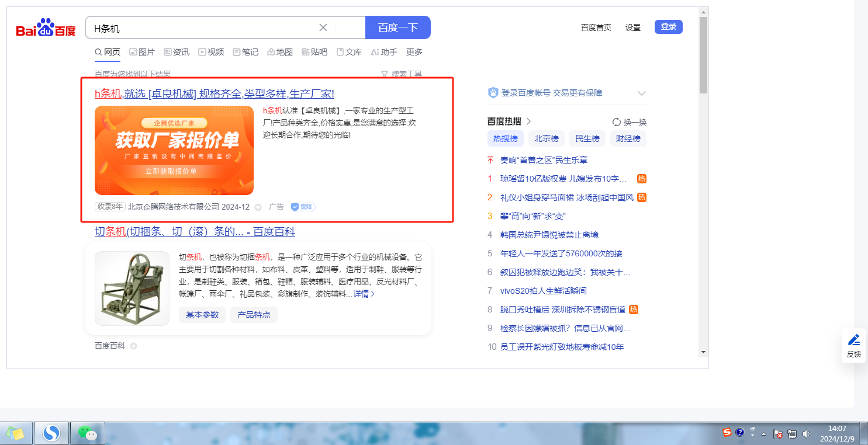The height and width of the screenshot is (445, 868).
Task: Open 检察长因嫖娼被抓 hot topic
Action: click(x=566, y=328)
